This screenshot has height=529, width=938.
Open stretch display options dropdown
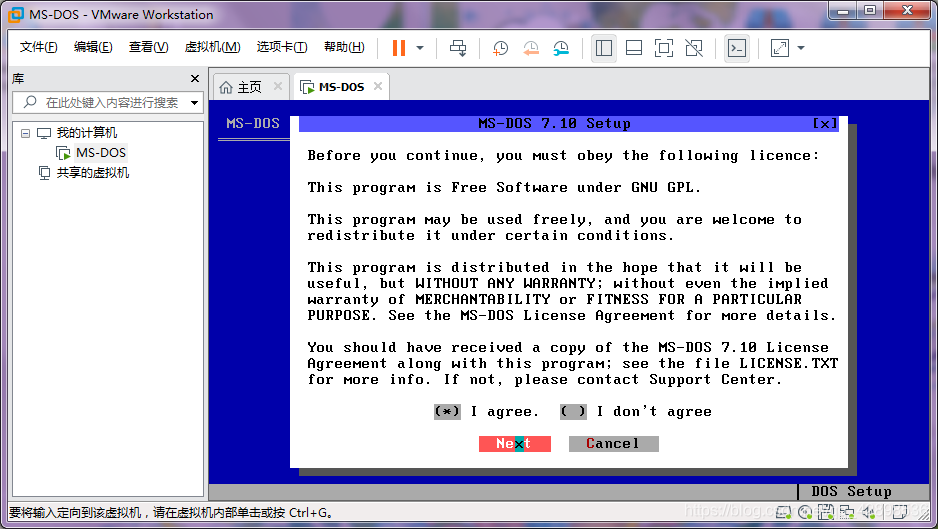pyautogui.click(x=801, y=48)
